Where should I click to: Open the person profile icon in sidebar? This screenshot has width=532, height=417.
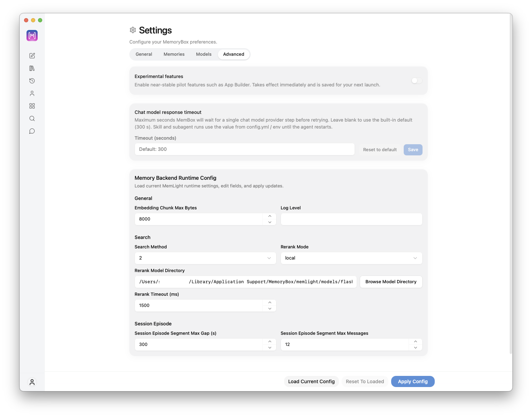[32, 93]
